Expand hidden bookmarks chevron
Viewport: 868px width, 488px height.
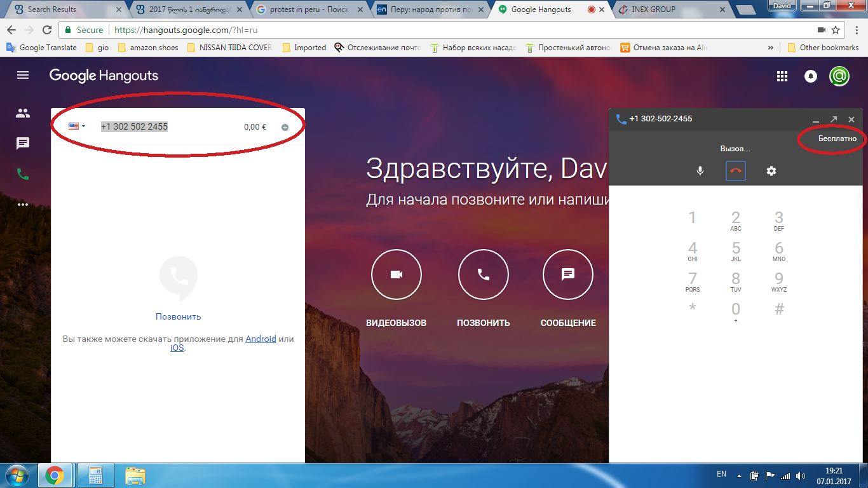pos(771,48)
